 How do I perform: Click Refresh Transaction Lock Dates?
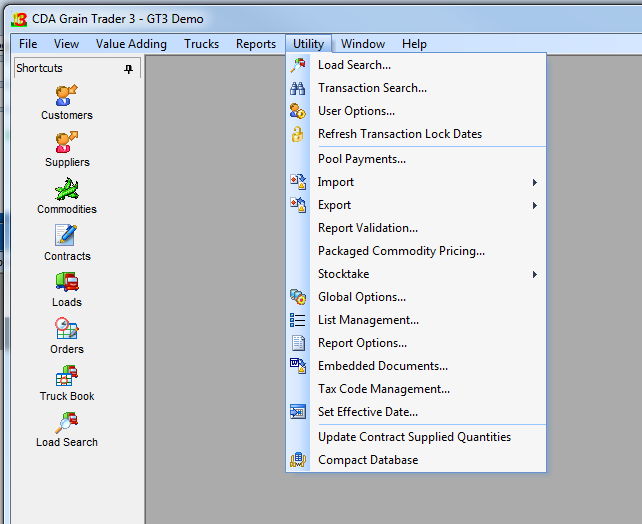pos(399,134)
